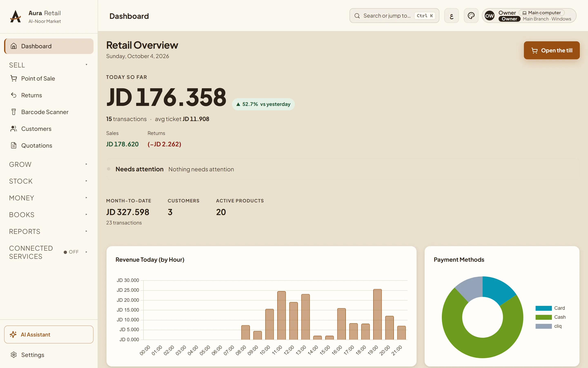This screenshot has width=588, height=368.
Task: Open Point of Sale from sidebar
Action: (49, 78)
